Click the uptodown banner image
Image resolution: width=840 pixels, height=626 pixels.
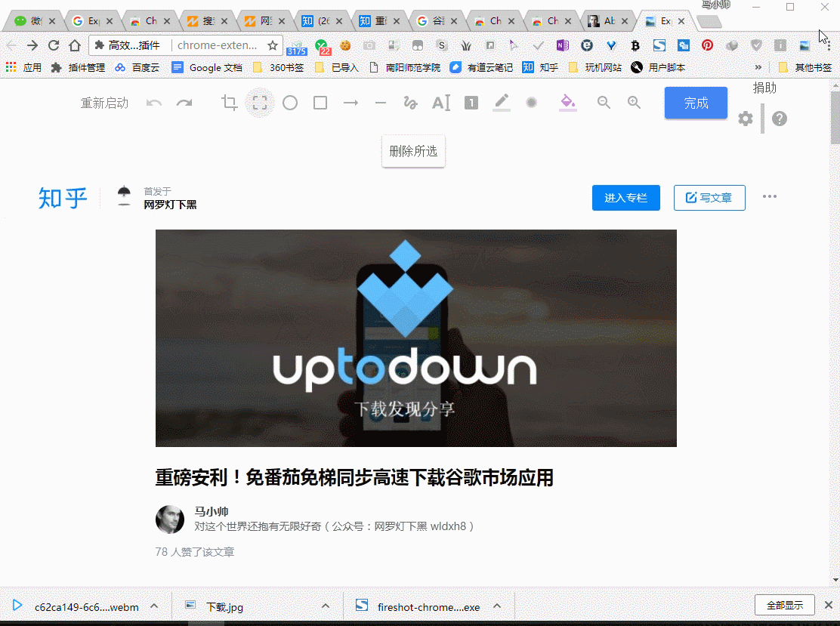(x=416, y=338)
